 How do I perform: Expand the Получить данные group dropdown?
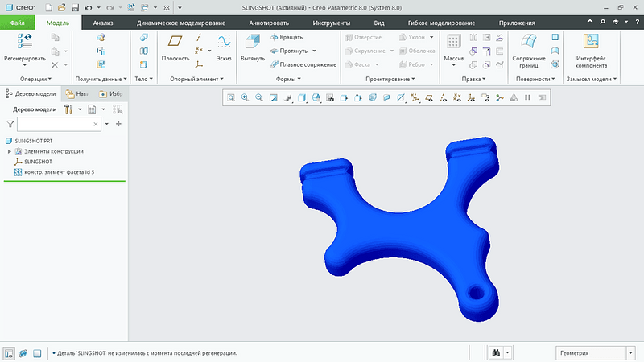pyautogui.click(x=101, y=79)
